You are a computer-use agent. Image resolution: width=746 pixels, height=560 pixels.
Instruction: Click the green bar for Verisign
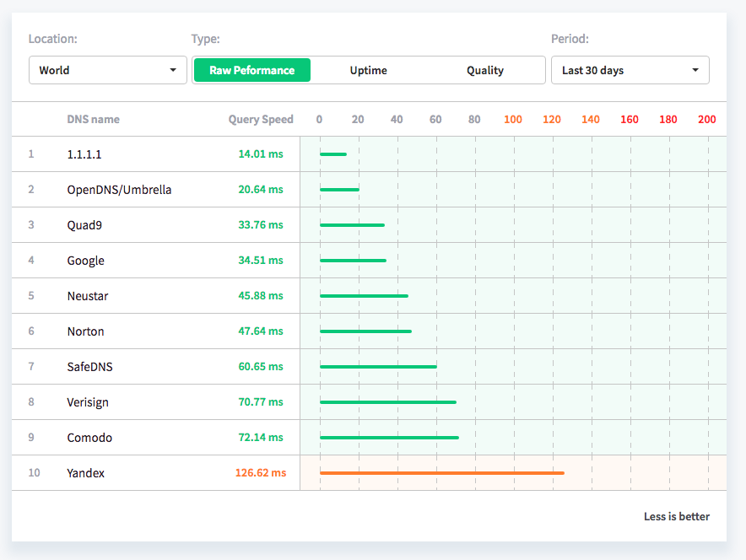click(x=388, y=402)
